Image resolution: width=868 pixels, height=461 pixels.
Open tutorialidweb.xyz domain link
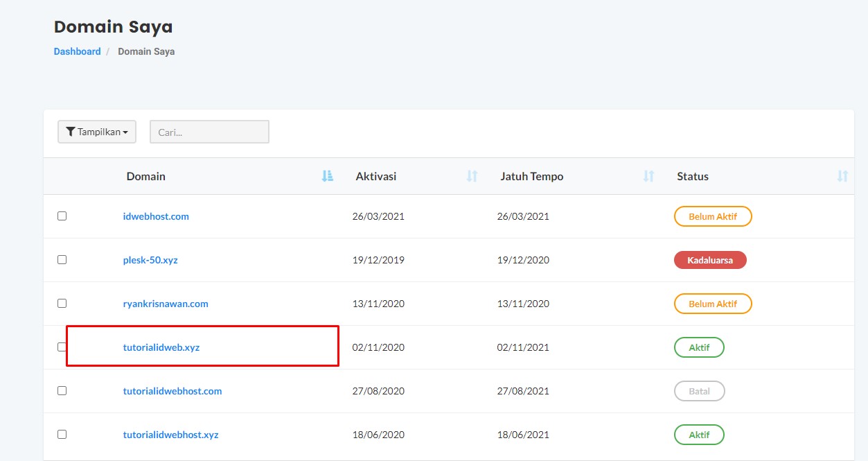161,347
